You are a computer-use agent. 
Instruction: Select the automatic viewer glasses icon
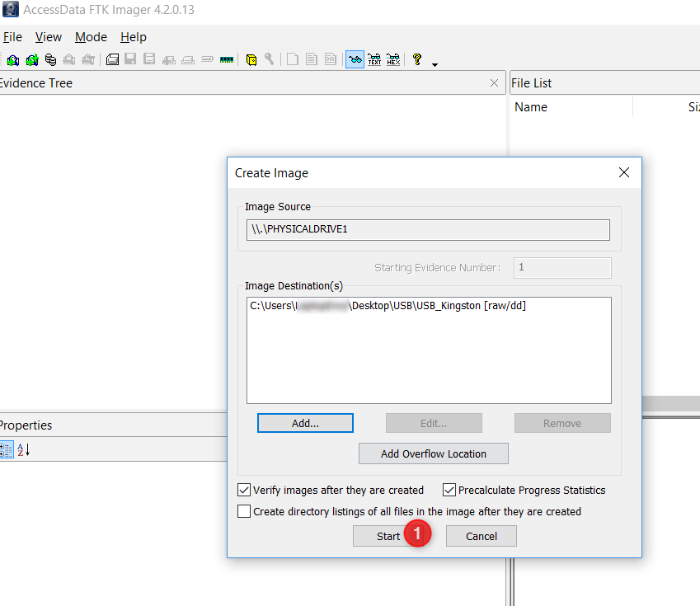(355, 59)
